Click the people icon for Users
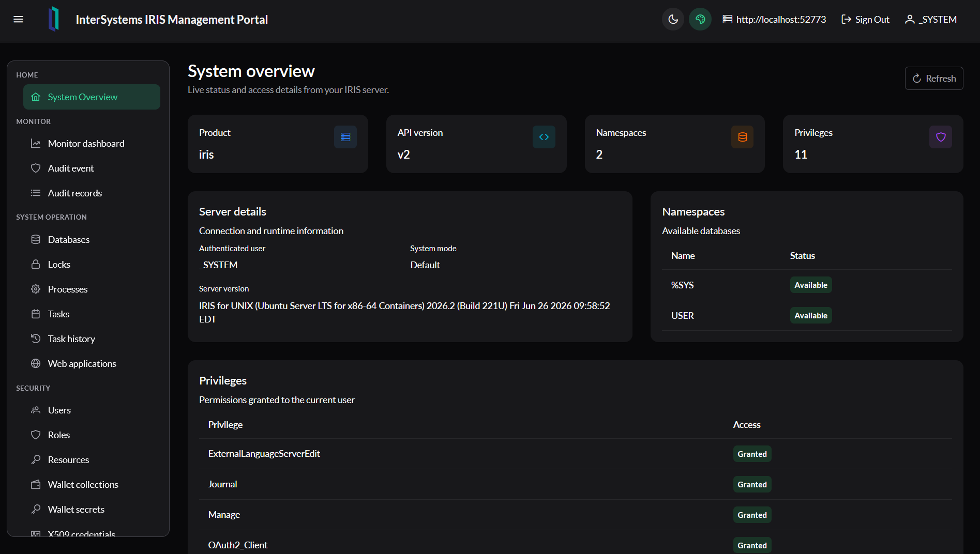The width and height of the screenshot is (980, 554). pyautogui.click(x=36, y=410)
